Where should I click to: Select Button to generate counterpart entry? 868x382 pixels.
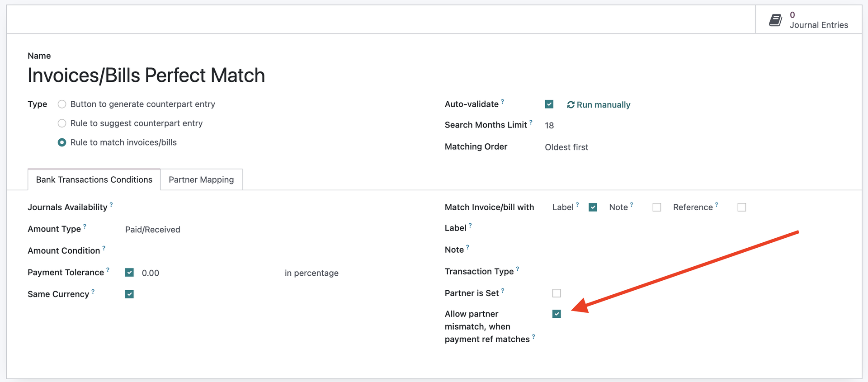62,104
